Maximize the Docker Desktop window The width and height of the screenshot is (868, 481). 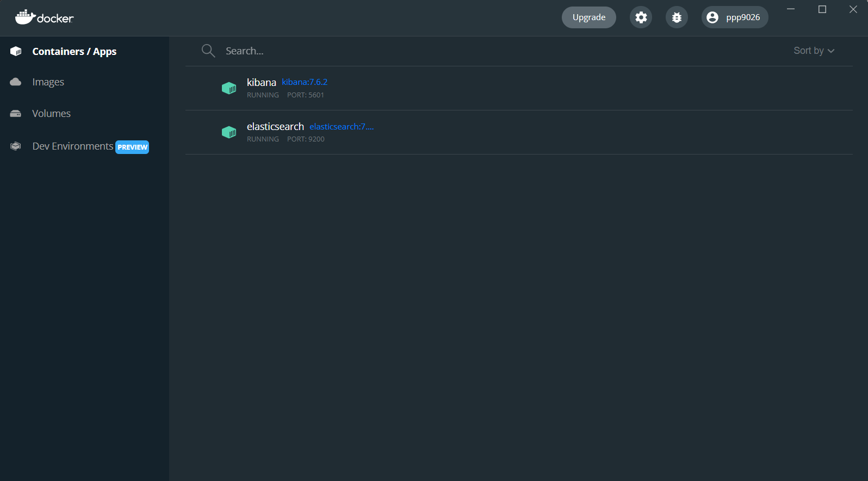tap(822, 9)
